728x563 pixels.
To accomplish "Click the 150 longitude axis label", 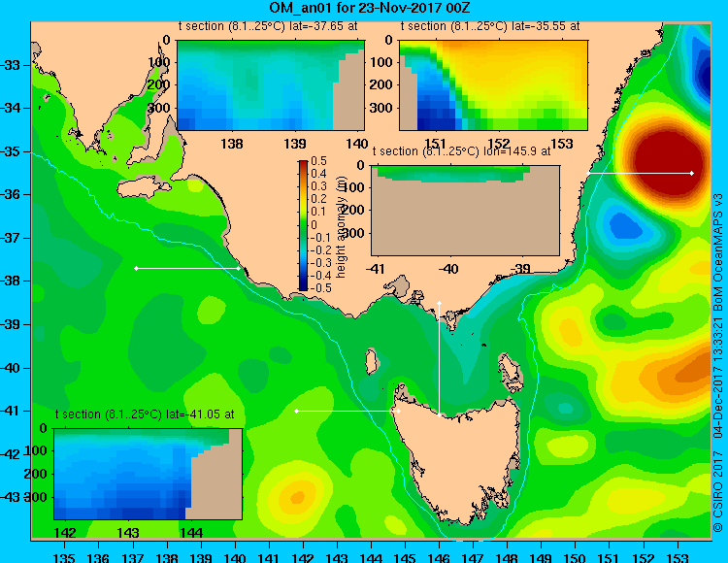I will click(576, 557).
